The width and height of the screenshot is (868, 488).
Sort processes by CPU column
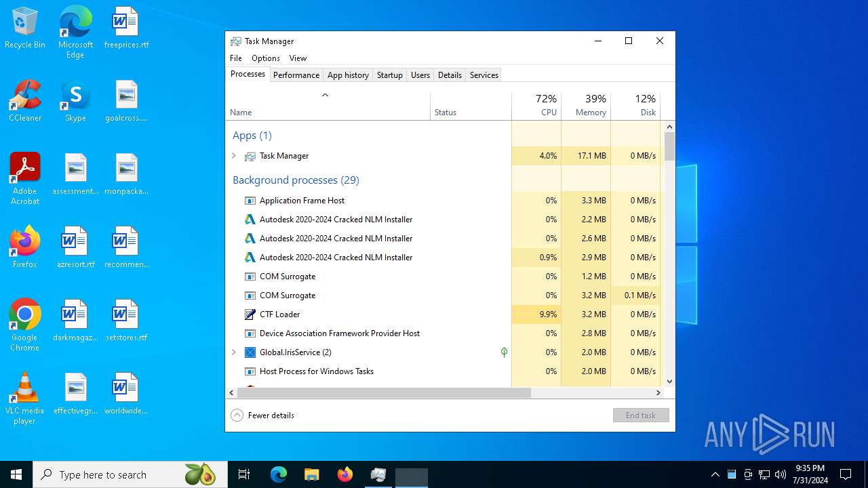(536, 106)
